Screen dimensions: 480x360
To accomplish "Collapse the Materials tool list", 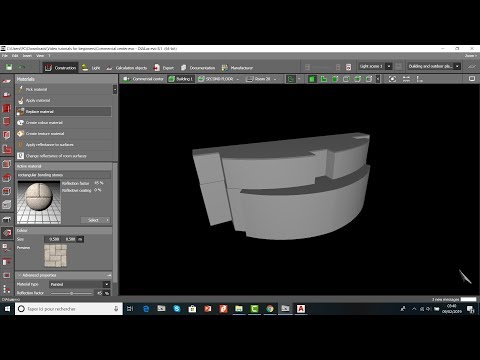I will [115, 89].
